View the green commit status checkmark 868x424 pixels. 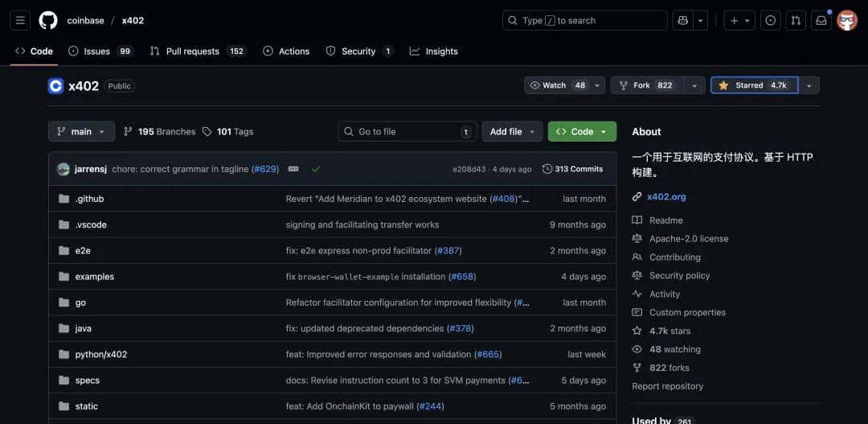(316, 169)
